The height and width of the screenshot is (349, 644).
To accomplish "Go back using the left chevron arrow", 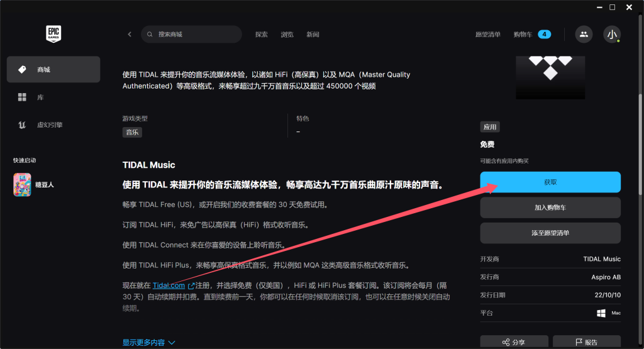I will [x=130, y=35].
